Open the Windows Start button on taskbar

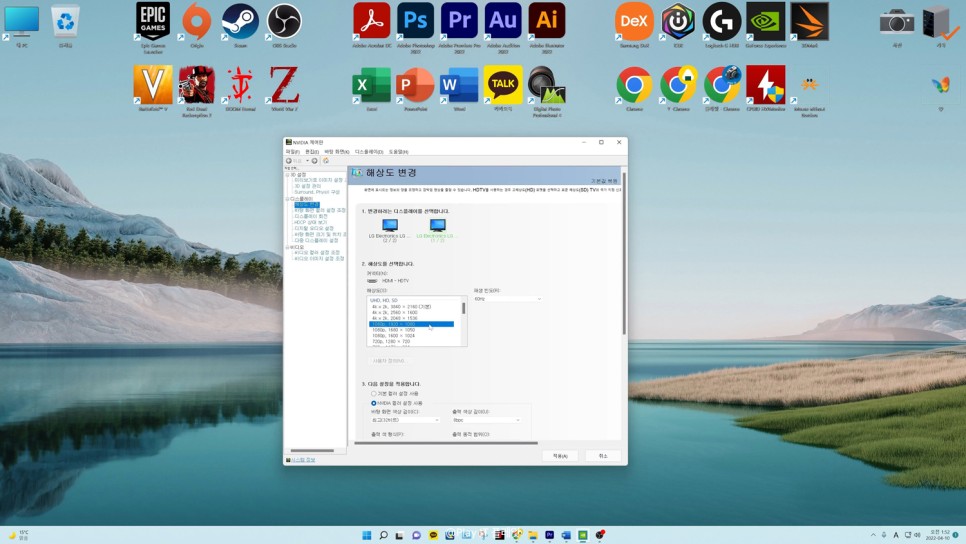pos(367,535)
